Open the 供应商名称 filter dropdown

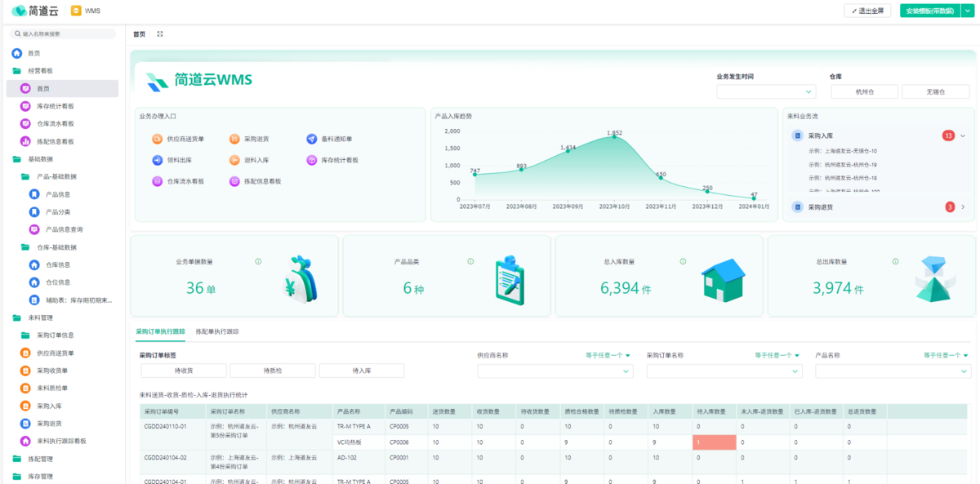point(555,371)
